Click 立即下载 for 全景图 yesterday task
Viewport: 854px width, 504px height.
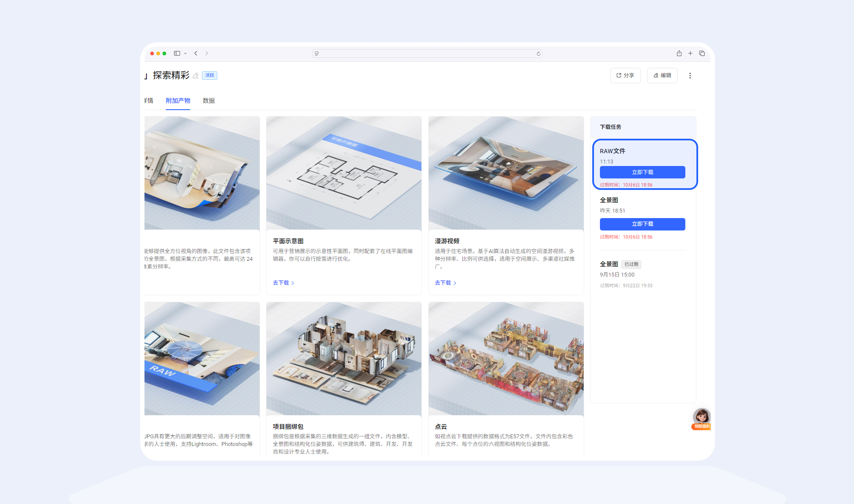(642, 224)
